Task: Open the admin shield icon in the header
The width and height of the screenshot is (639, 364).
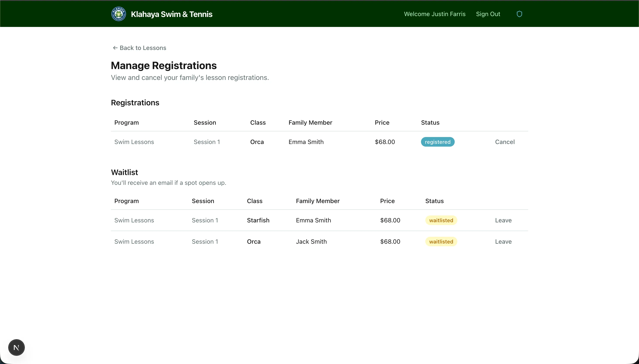Action: pyautogui.click(x=520, y=14)
